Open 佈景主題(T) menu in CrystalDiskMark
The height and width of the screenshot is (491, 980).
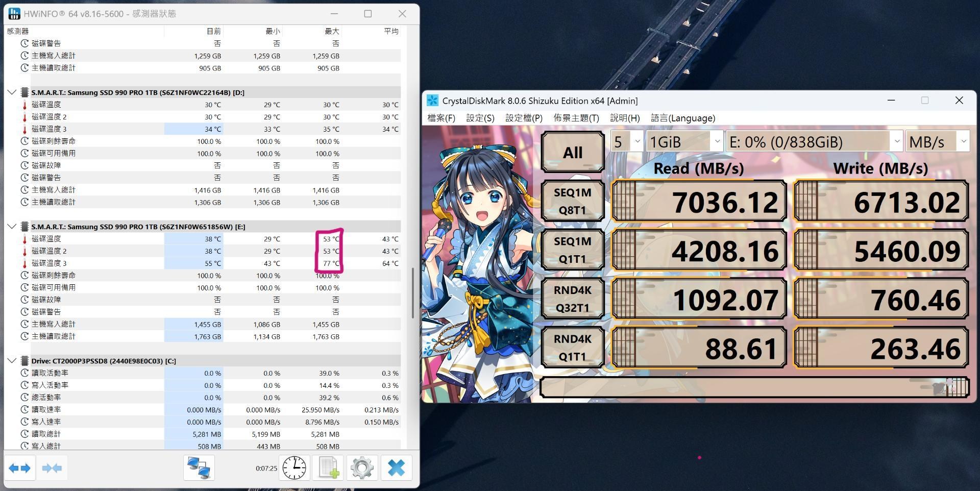coord(576,118)
